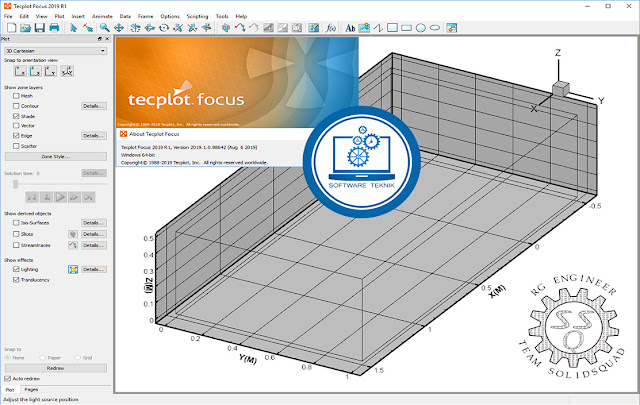
Task: Click the Zone Style button
Action: click(56, 157)
